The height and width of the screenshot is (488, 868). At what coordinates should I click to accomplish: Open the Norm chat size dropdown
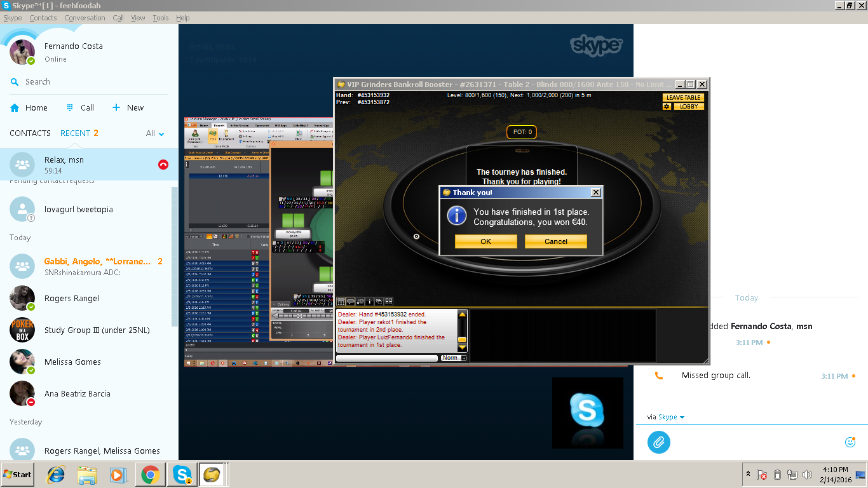pyautogui.click(x=454, y=358)
